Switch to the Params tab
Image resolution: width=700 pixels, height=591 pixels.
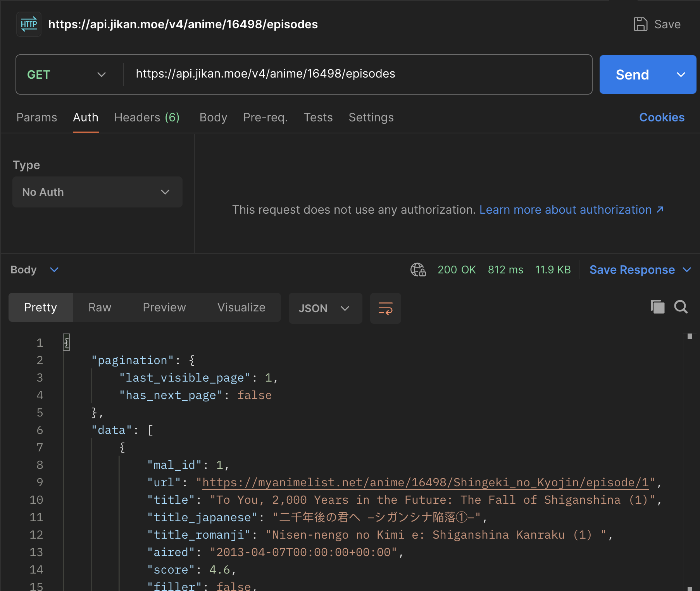37,117
